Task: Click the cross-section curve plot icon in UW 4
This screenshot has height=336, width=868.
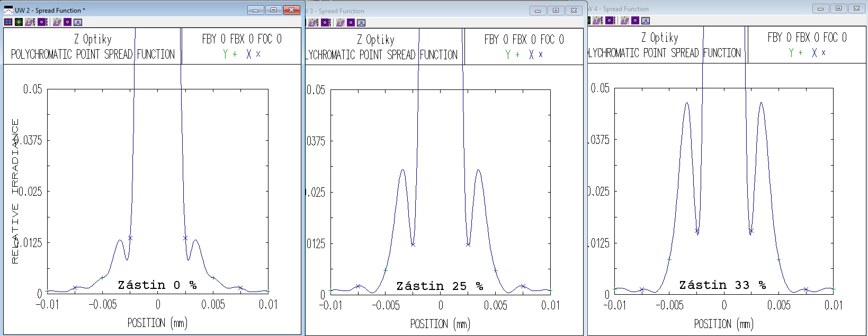Action: coord(646,21)
